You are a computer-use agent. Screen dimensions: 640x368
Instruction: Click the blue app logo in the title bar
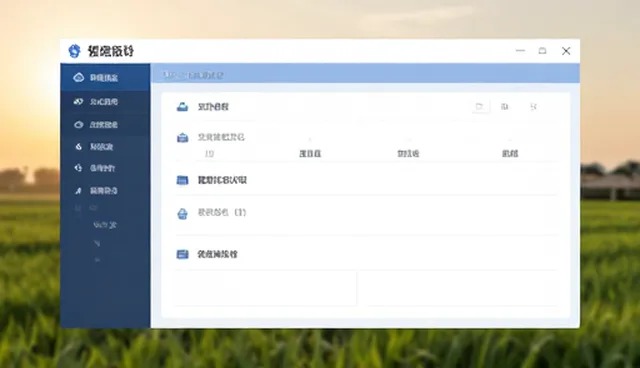point(74,51)
